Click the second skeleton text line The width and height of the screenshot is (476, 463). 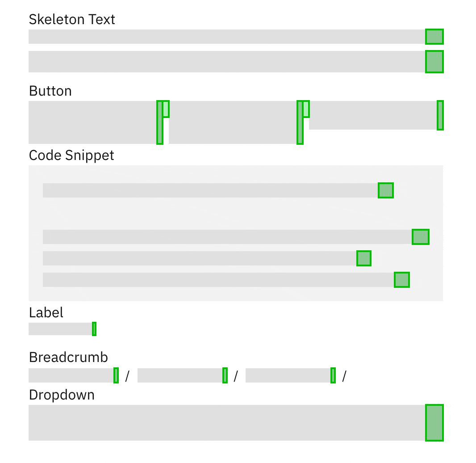223,62
